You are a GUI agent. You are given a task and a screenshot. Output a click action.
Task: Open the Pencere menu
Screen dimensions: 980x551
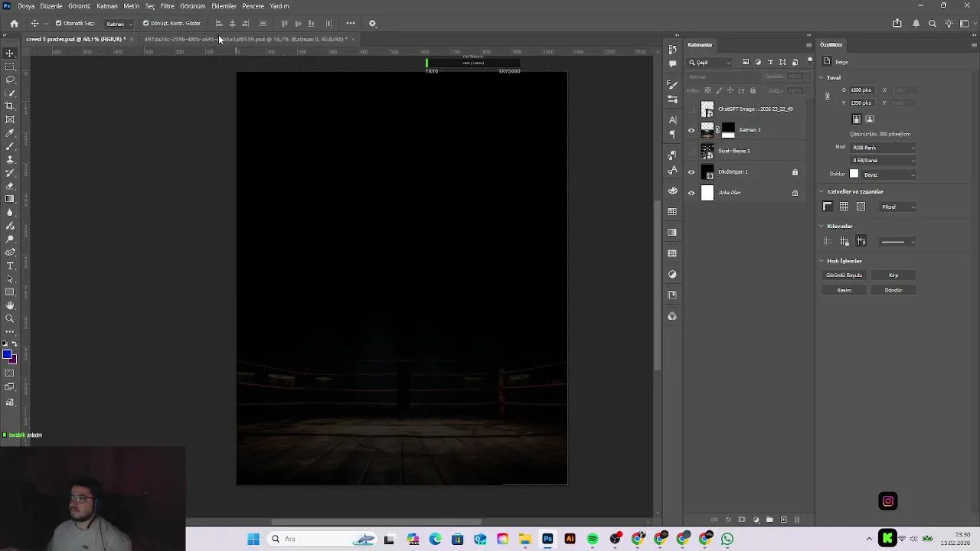(x=253, y=6)
